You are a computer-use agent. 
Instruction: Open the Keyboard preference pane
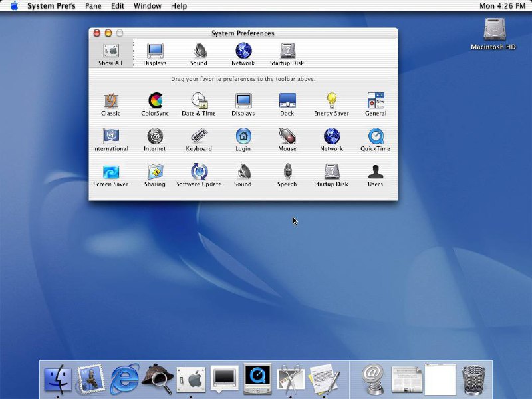(199, 140)
